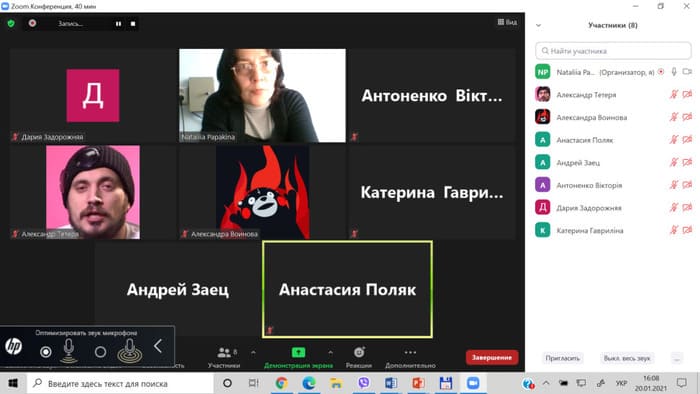Collapse the HP microphone overlay arrow
The image size is (700, 394).
click(158, 346)
